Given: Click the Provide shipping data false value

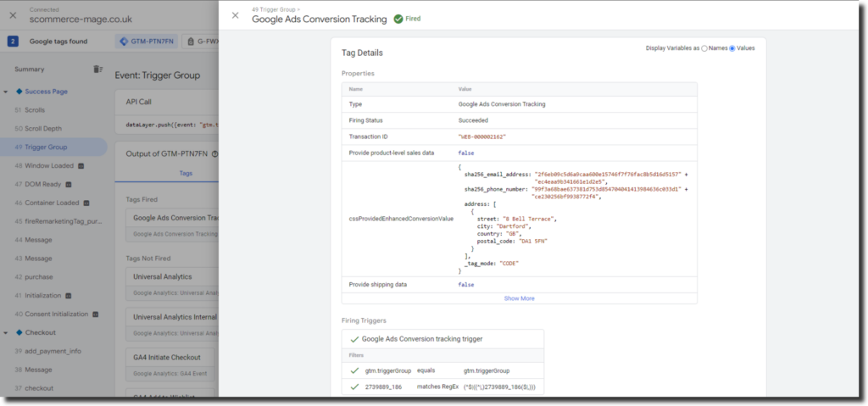Looking at the screenshot, I should [466, 285].
